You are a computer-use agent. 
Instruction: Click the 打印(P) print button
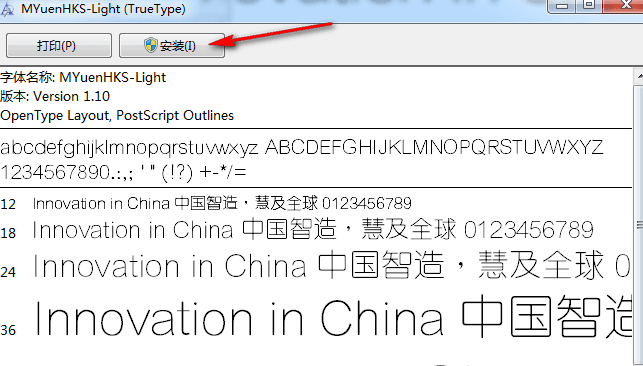[59, 45]
